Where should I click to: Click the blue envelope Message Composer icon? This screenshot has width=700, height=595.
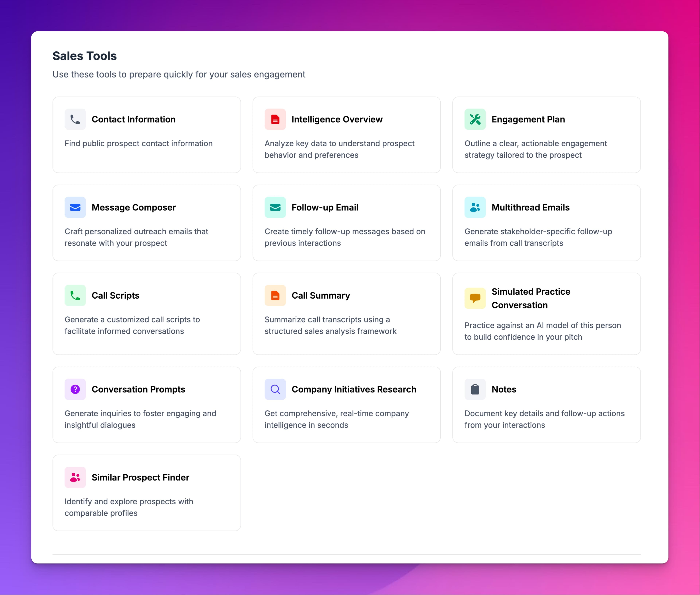tap(75, 207)
